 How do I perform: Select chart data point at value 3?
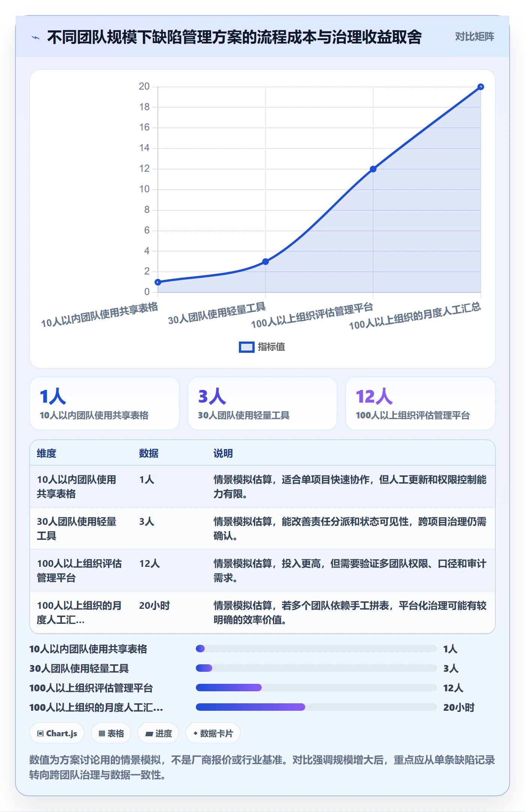pyautogui.click(x=265, y=261)
